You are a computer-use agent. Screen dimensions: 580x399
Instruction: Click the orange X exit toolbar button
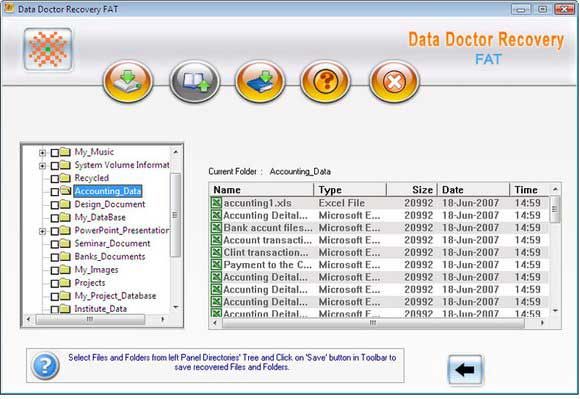point(394,81)
